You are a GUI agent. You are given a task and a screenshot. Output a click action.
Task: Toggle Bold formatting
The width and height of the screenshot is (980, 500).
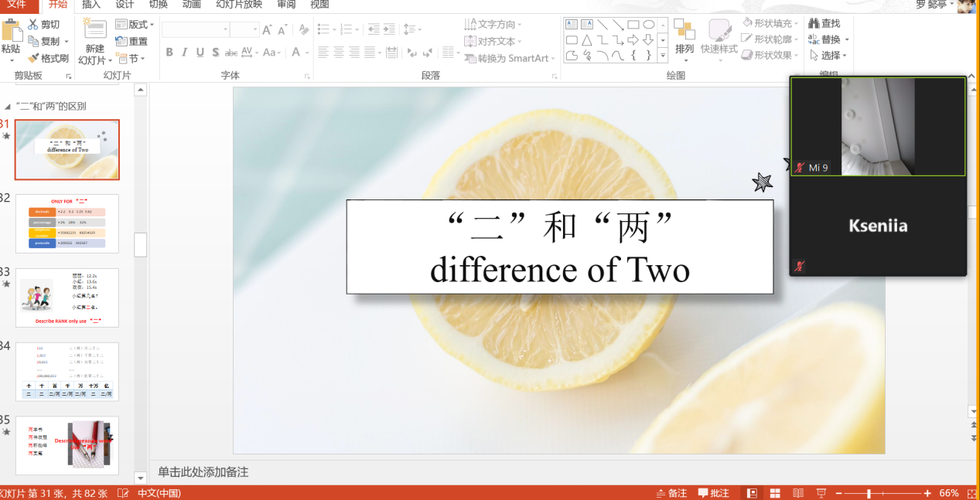coord(169,53)
